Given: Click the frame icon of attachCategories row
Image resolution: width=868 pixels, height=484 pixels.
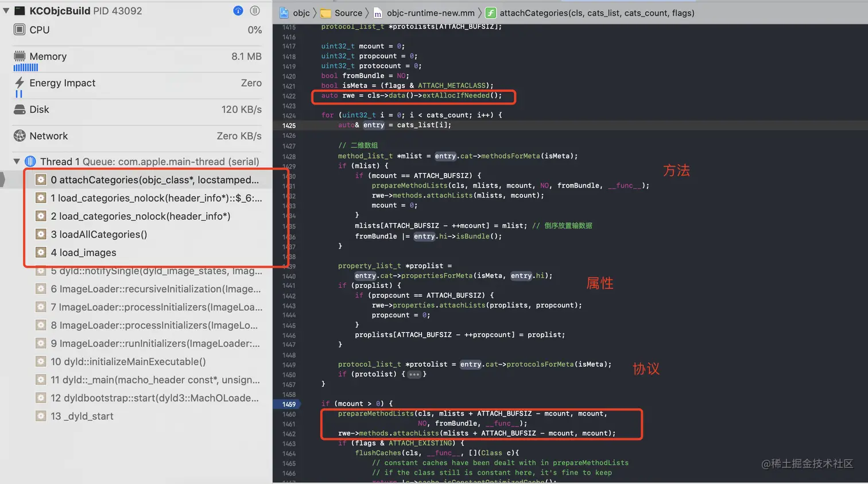Looking at the screenshot, I should point(41,180).
